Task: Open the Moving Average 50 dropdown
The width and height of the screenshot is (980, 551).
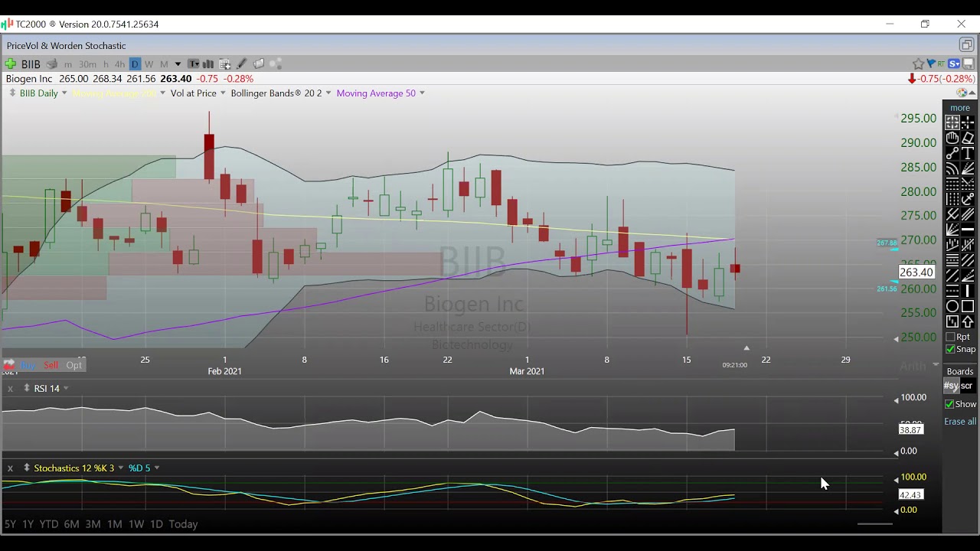Action: tap(422, 93)
